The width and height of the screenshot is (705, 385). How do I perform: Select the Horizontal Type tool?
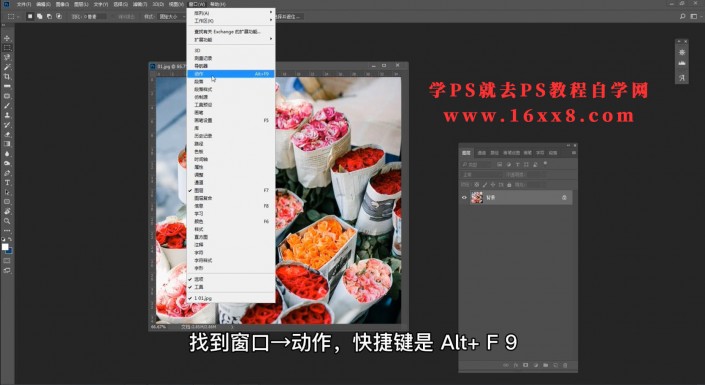point(7,182)
